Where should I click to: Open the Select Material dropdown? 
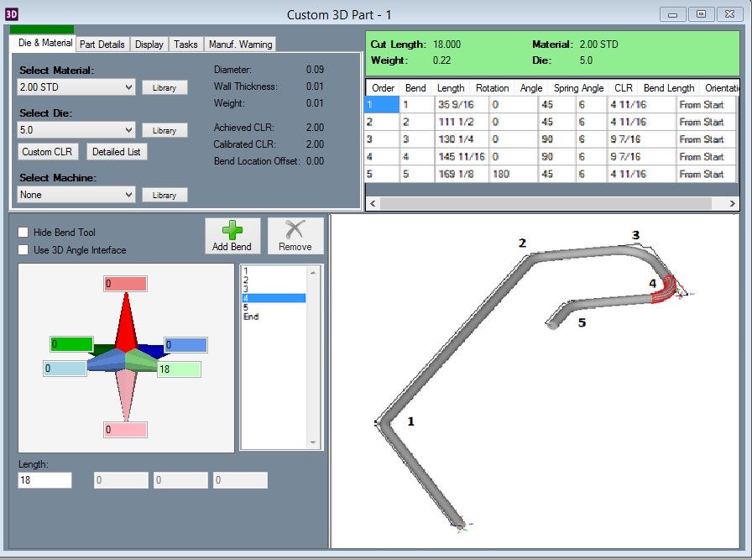coord(76,87)
